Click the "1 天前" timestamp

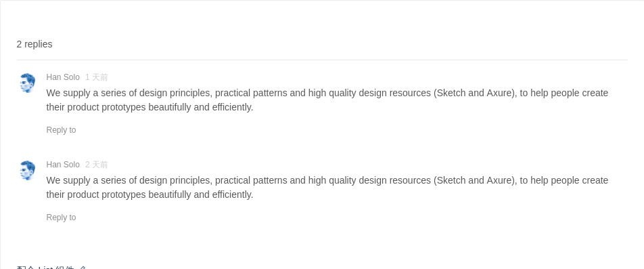[x=97, y=77]
